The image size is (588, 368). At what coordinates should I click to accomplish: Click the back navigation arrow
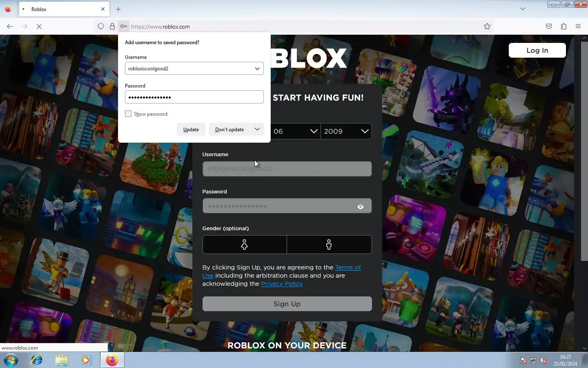pos(10,27)
